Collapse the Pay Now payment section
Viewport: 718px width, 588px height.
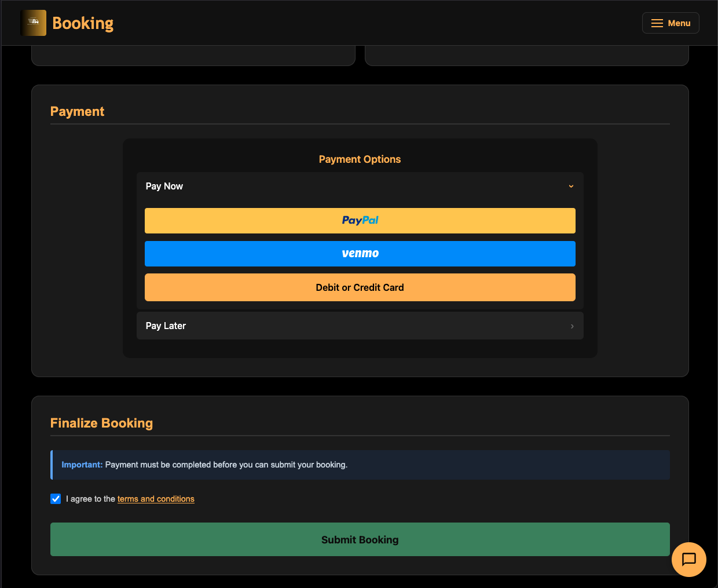pos(360,186)
